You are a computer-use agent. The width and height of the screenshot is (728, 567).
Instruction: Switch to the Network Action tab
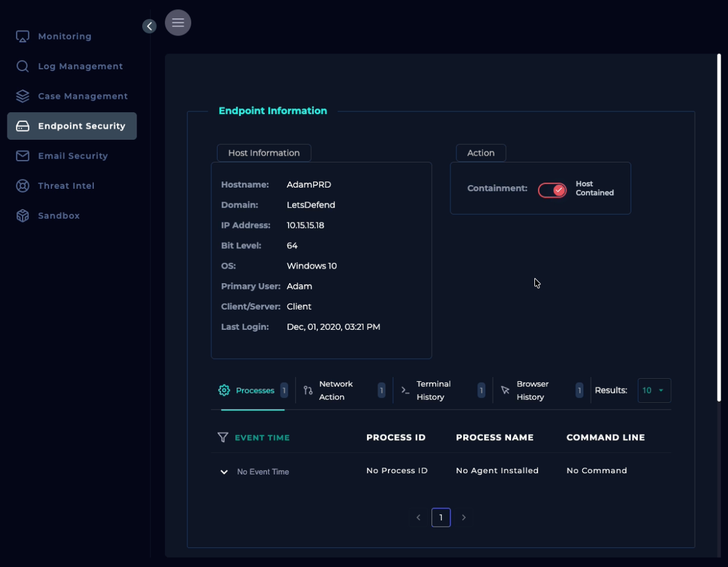[x=336, y=390]
